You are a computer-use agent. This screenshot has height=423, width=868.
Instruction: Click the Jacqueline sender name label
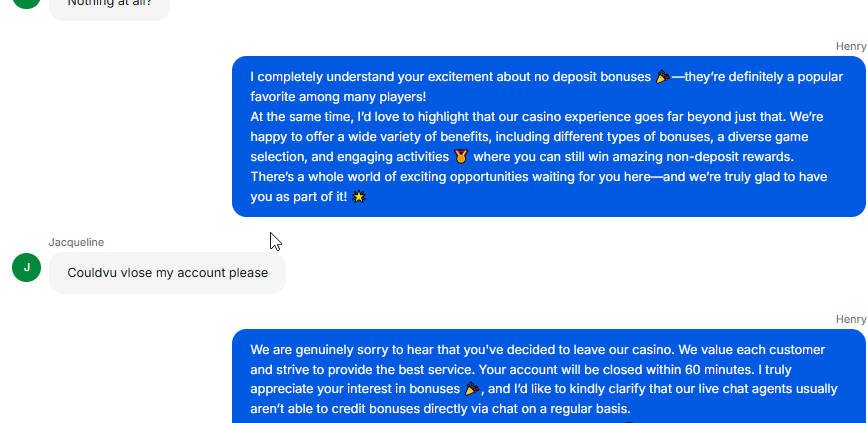[x=76, y=242]
